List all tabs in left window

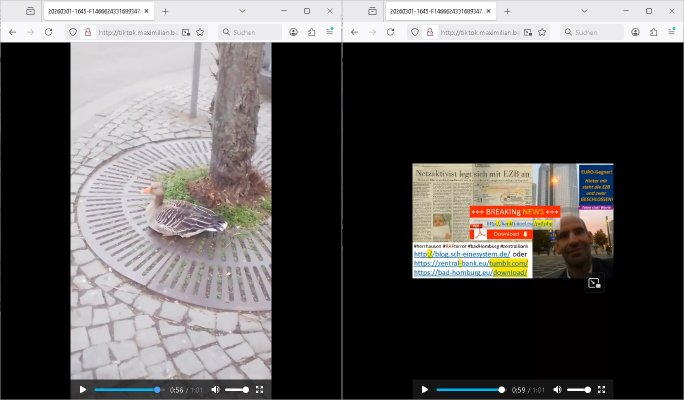pyautogui.click(x=240, y=11)
